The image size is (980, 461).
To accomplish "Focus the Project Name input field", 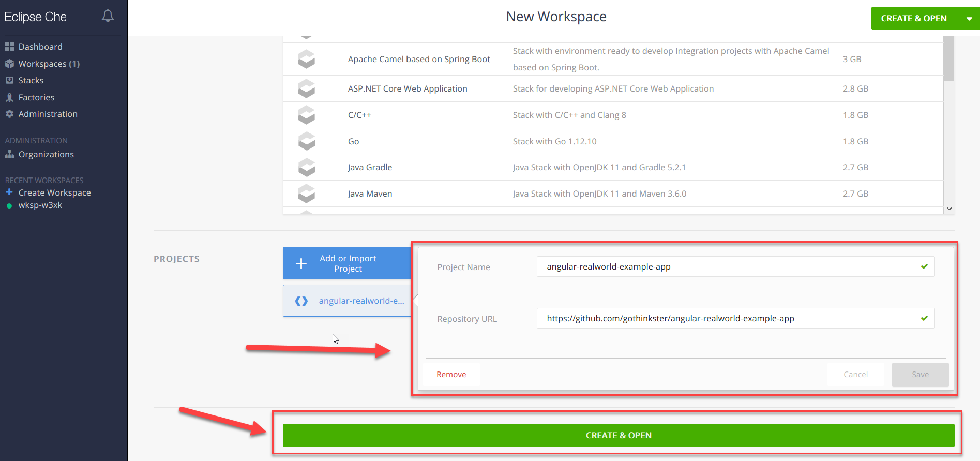I will coord(735,266).
